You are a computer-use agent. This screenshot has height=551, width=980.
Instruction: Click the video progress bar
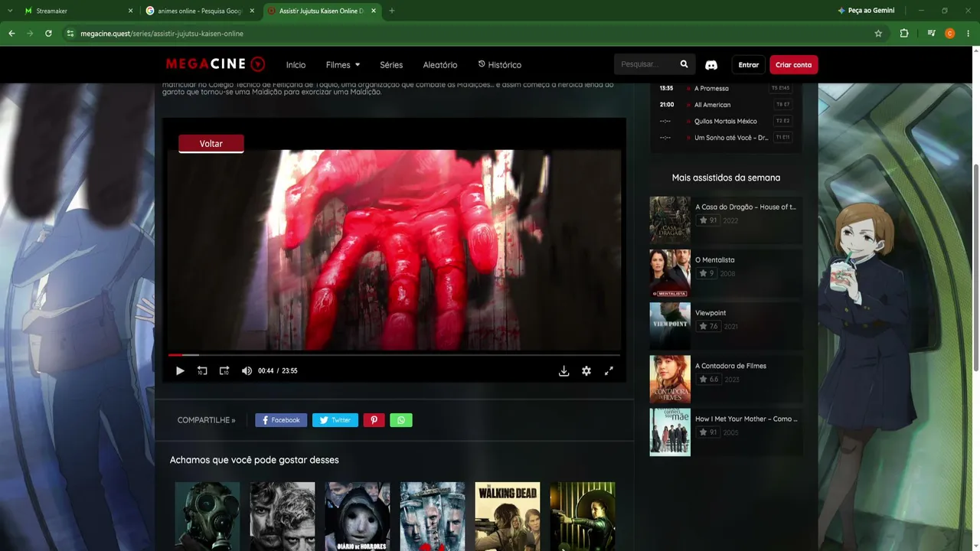click(x=394, y=355)
